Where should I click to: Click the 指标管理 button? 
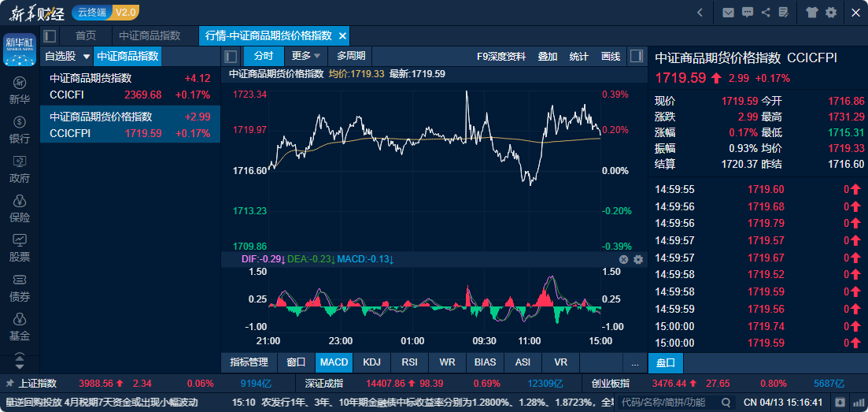pos(249,362)
